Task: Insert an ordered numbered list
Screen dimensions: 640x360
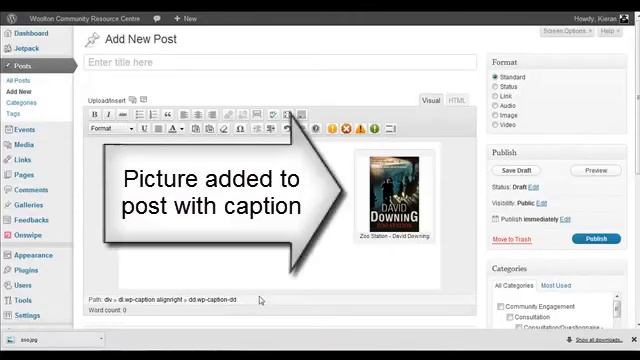Action: click(153, 115)
